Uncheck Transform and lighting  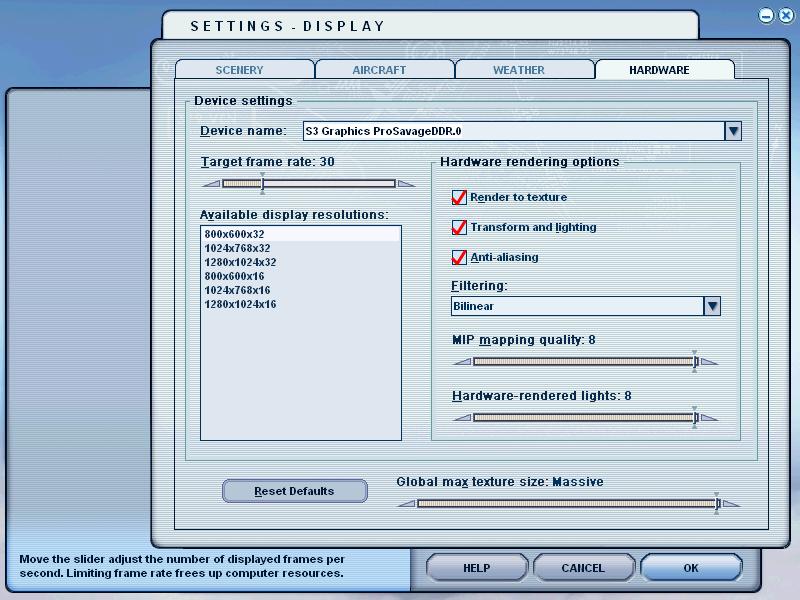pyautogui.click(x=460, y=228)
